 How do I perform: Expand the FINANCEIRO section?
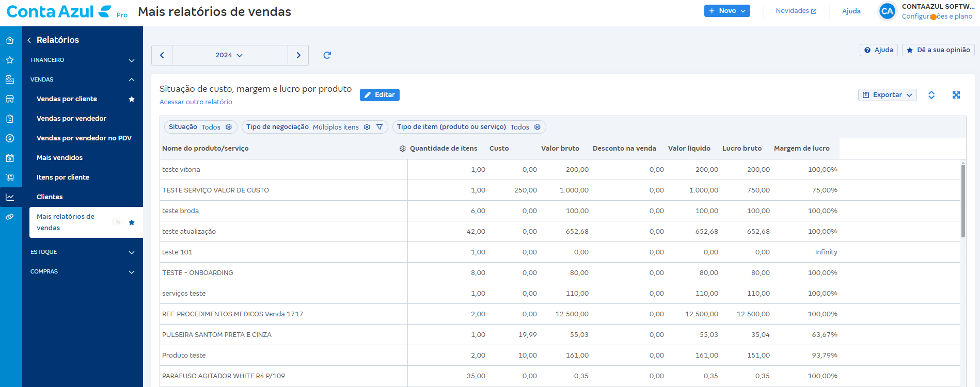[x=83, y=60]
